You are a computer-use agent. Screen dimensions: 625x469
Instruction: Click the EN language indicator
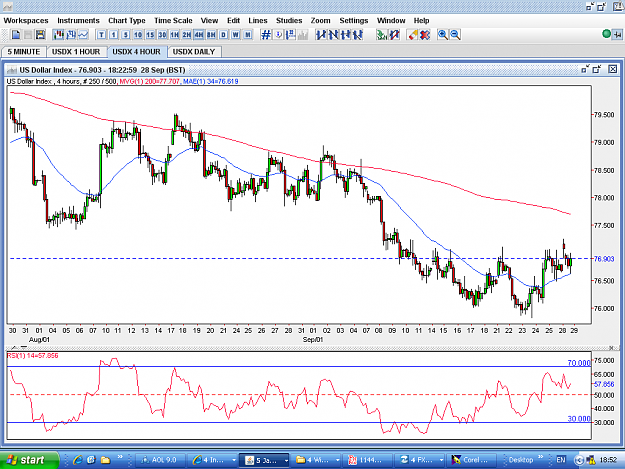coord(561,460)
